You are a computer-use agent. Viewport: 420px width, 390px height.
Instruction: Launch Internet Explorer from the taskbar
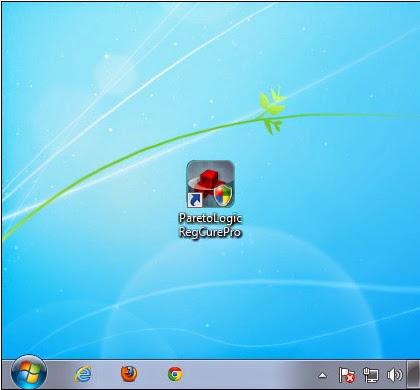(83, 374)
